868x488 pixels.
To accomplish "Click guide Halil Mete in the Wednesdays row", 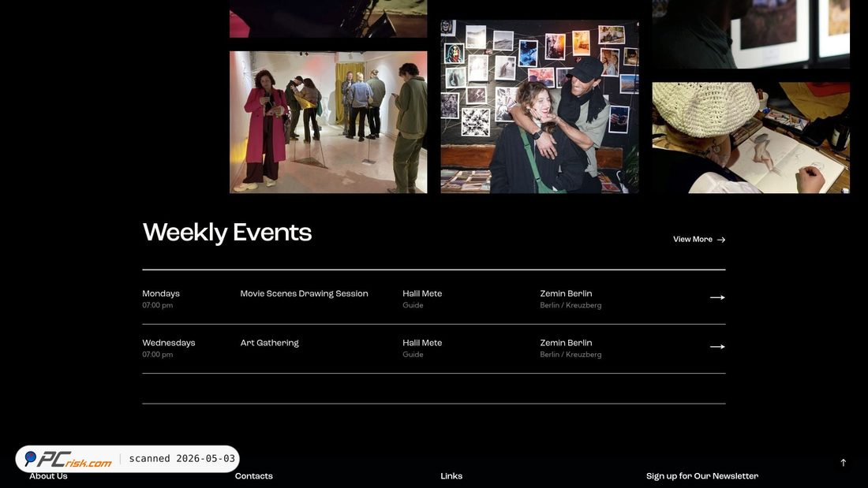I will (422, 343).
